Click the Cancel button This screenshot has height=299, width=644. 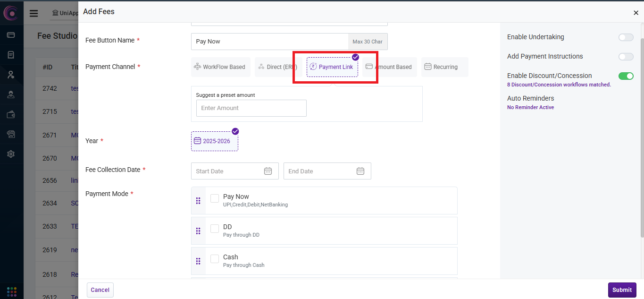pyautogui.click(x=100, y=290)
